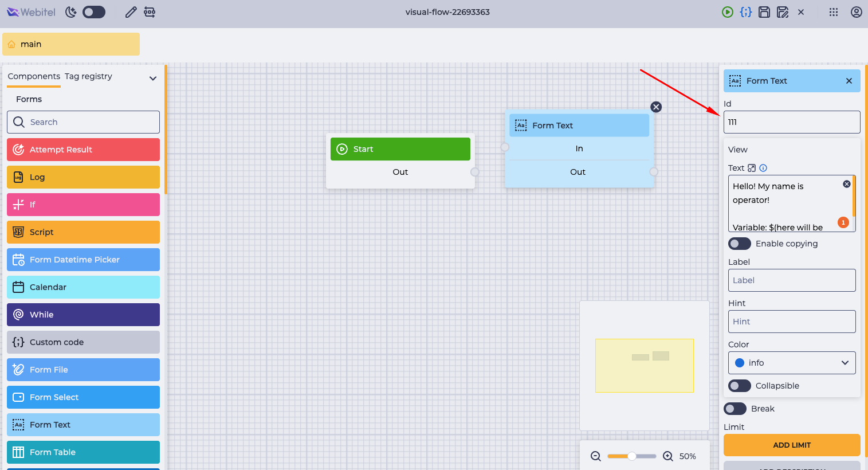Screen dimensions: 868x470
Task: Open the apps grid menu
Action: (834, 12)
